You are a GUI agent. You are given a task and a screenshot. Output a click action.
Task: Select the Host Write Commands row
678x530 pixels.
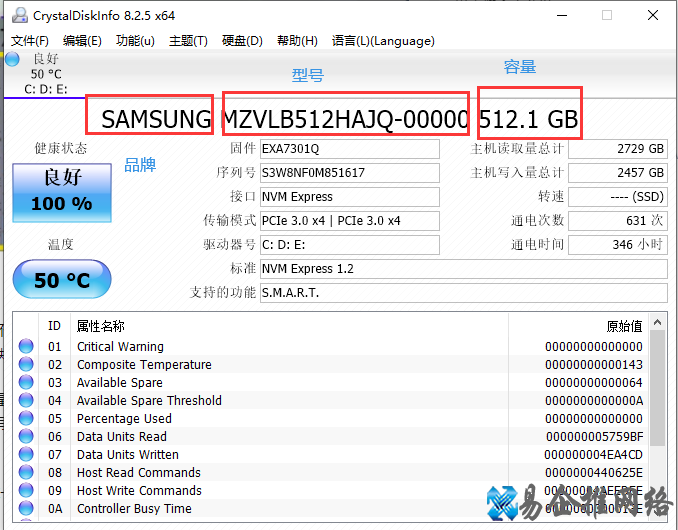pyautogui.click(x=331, y=491)
